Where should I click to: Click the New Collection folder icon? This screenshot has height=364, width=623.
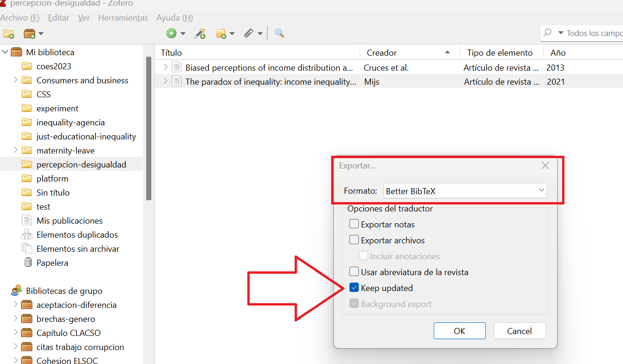click(8, 34)
